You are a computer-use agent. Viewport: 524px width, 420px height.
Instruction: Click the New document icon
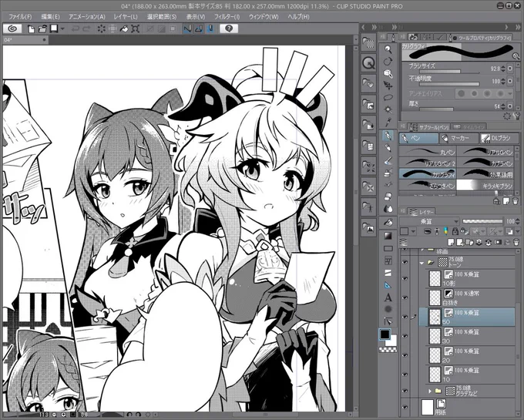(x=31, y=29)
